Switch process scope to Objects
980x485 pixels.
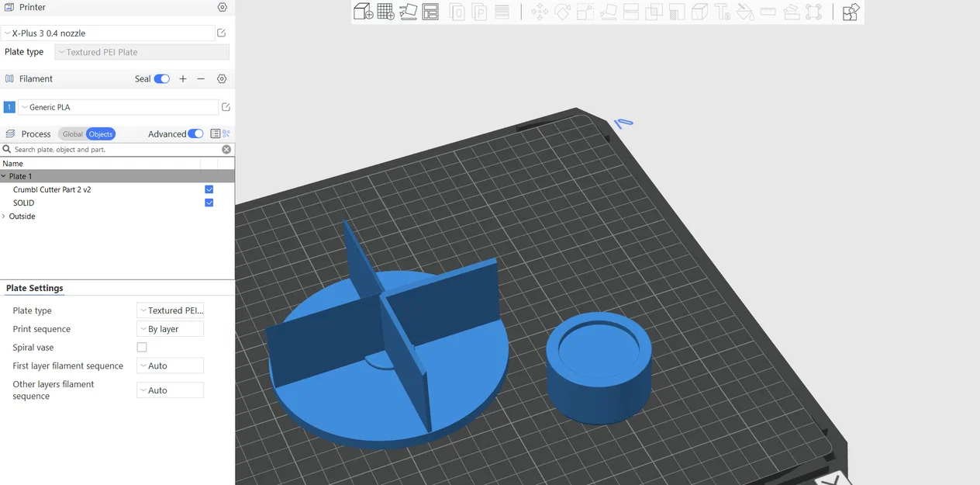[x=101, y=134]
